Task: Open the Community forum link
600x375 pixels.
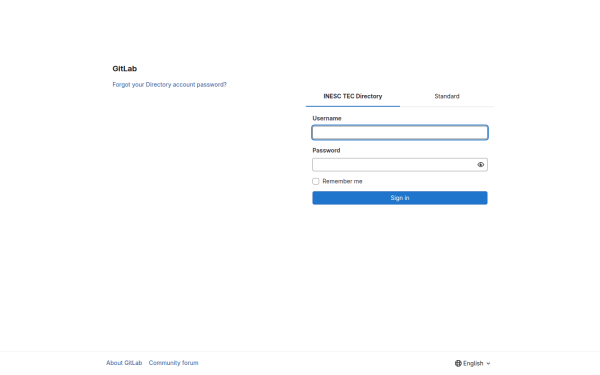Action: (173, 363)
